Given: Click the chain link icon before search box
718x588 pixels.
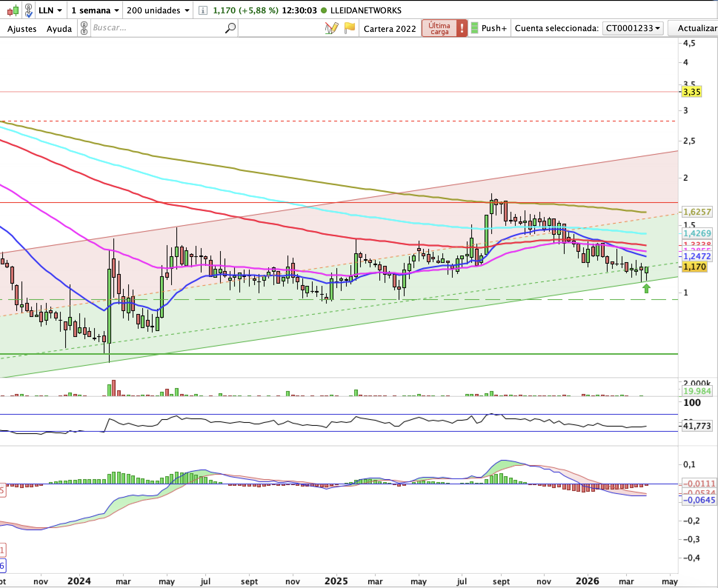Looking at the screenshot, I should click(x=84, y=28).
